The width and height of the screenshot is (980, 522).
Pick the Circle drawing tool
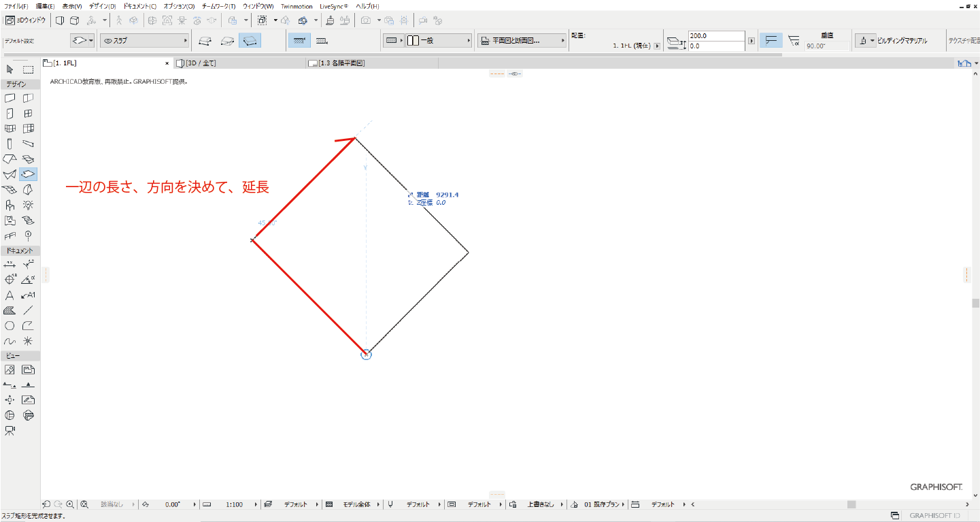10,326
